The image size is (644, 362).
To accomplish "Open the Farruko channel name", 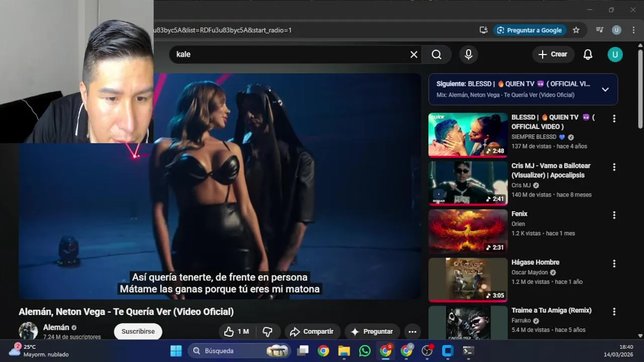I will 521,321.
